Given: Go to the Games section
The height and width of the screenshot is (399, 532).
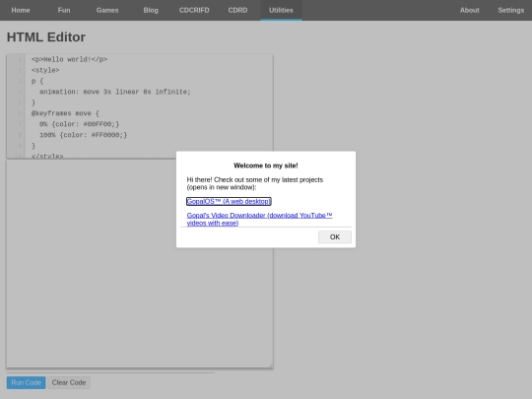Looking at the screenshot, I should tap(107, 10).
